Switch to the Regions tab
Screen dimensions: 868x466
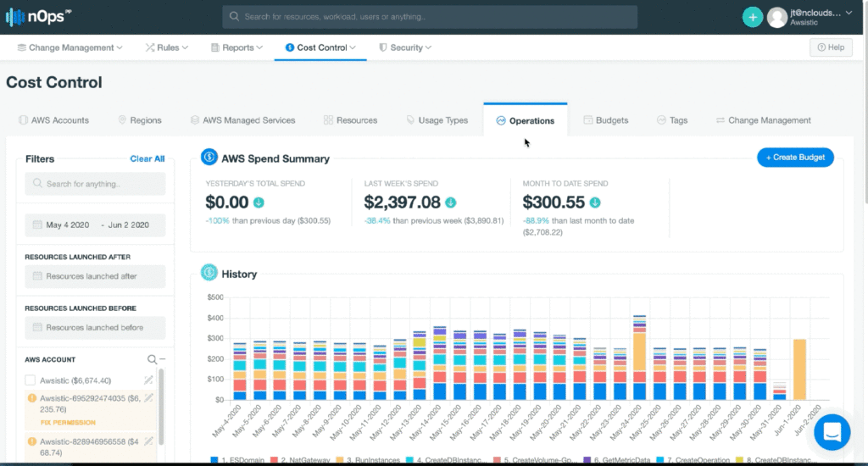140,120
